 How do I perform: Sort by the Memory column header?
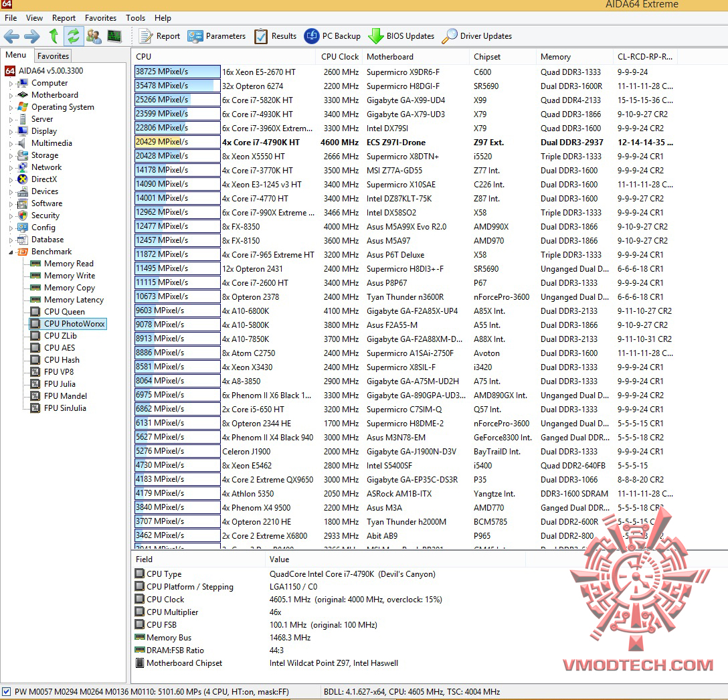point(575,57)
